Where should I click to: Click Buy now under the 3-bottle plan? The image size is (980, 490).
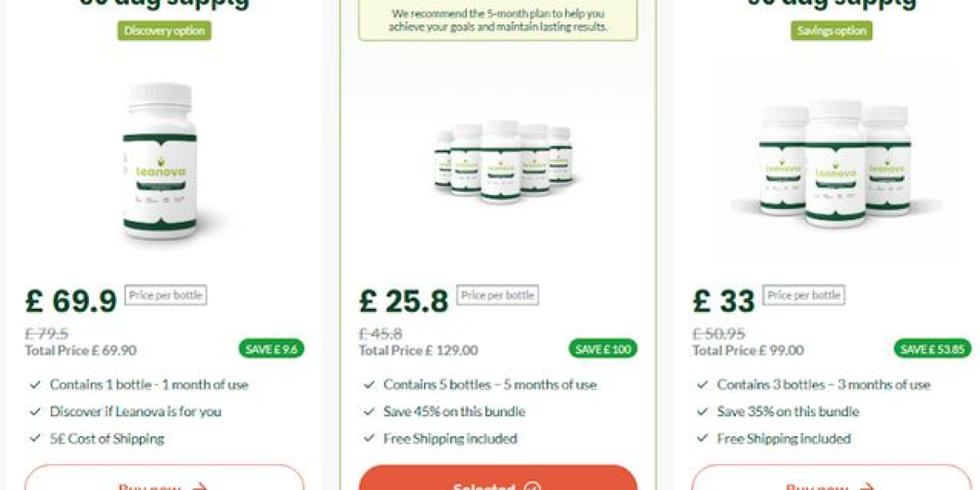831,478
